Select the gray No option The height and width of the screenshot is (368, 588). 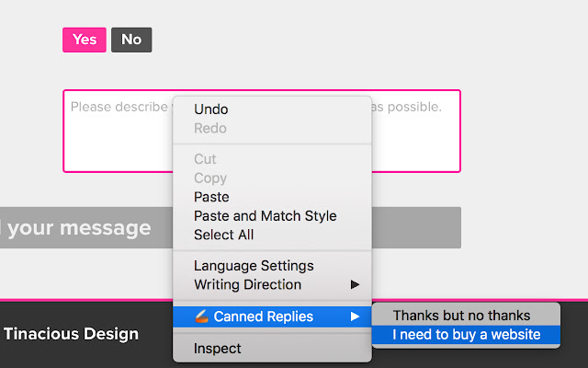click(131, 40)
